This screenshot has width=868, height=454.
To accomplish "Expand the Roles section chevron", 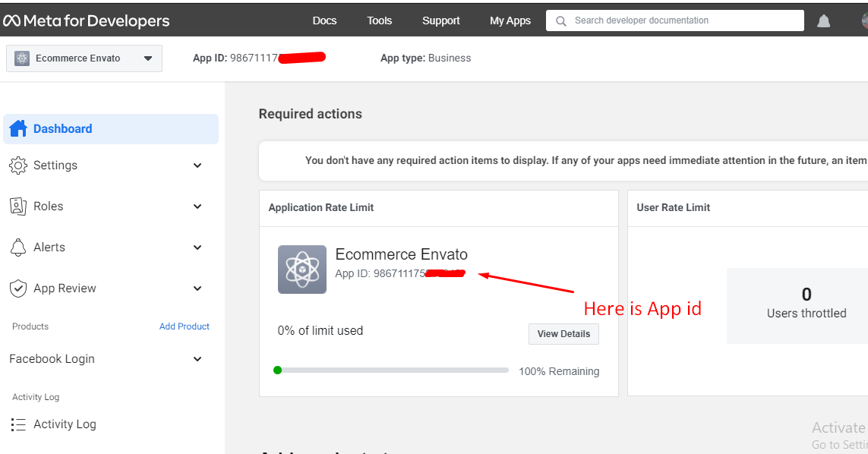I will point(197,207).
